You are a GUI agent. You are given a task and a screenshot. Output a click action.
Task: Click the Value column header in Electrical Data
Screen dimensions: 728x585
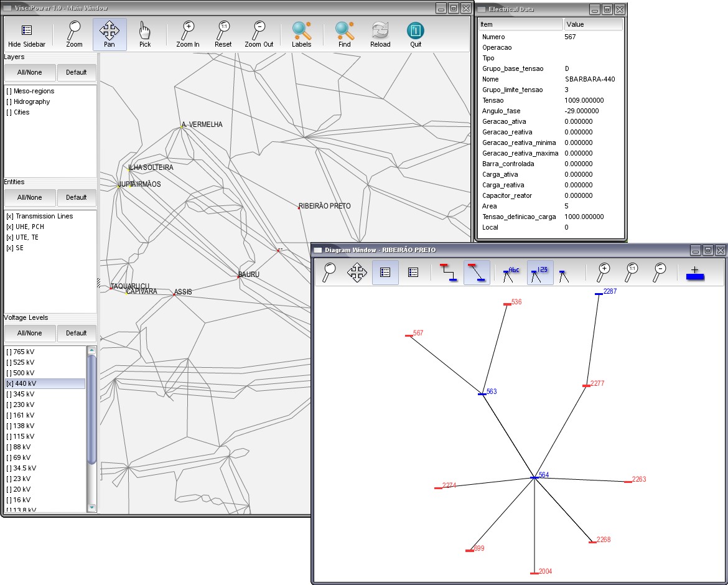pyautogui.click(x=594, y=24)
